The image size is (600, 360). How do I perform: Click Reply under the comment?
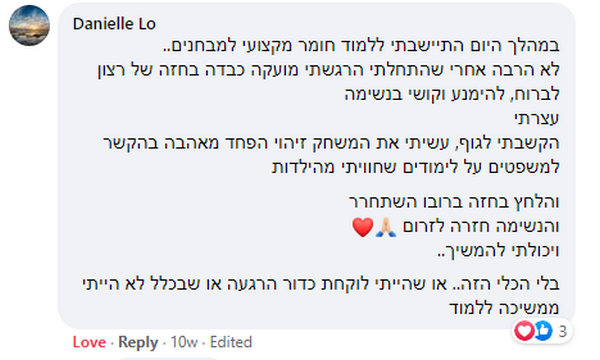(138, 342)
